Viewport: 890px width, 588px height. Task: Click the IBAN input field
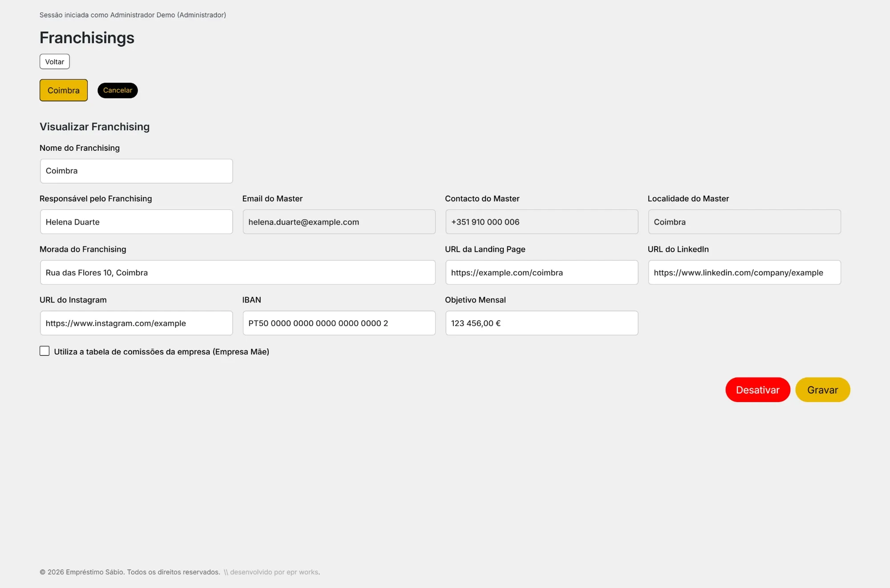339,323
